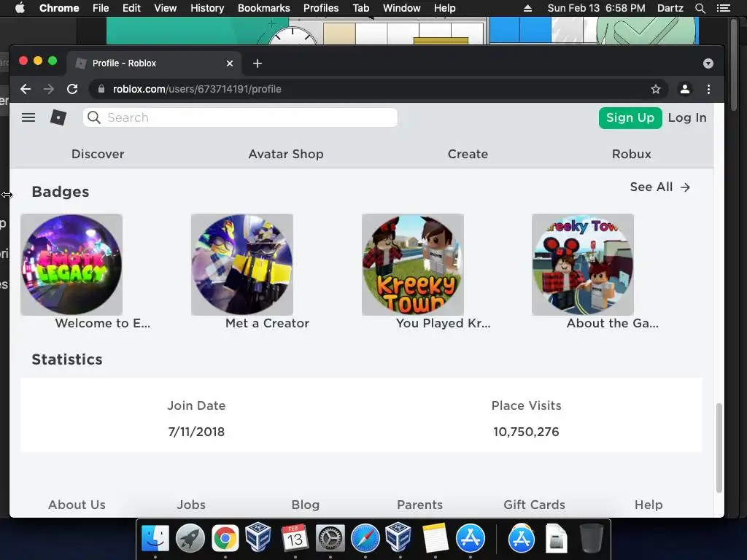747x560 pixels.
Task: Open Control Center list icon in menu bar
Action: (723, 8)
